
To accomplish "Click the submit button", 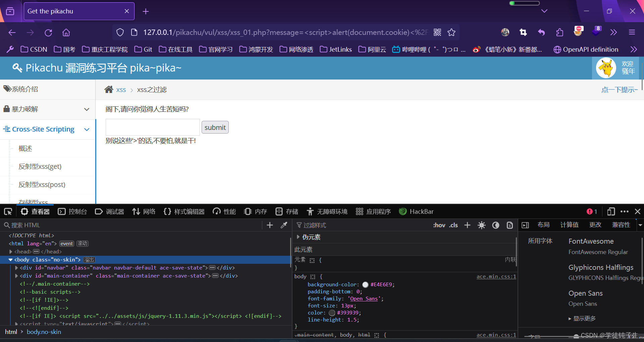I will coord(215,127).
